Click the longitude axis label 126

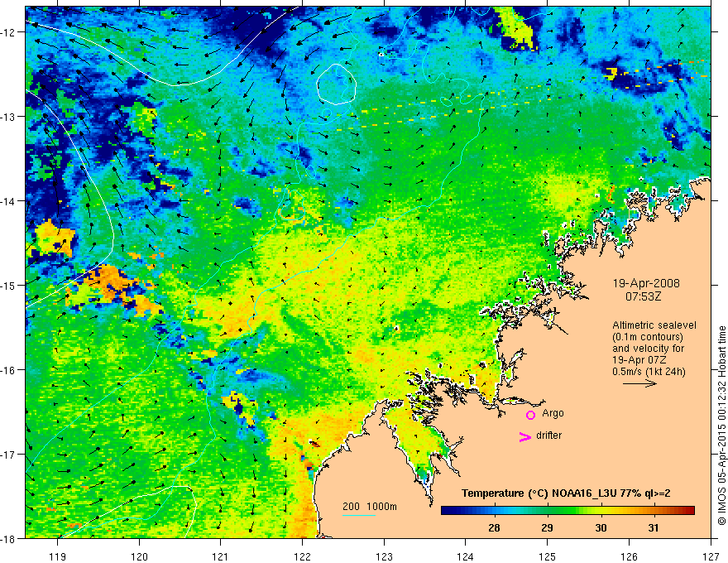pyautogui.click(x=629, y=556)
